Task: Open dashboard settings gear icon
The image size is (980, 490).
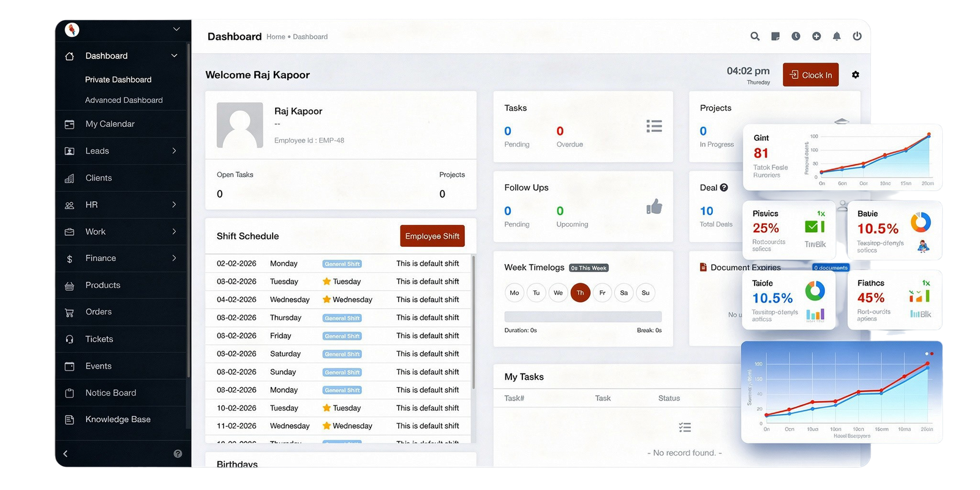Action: pyautogui.click(x=856, y=75)
